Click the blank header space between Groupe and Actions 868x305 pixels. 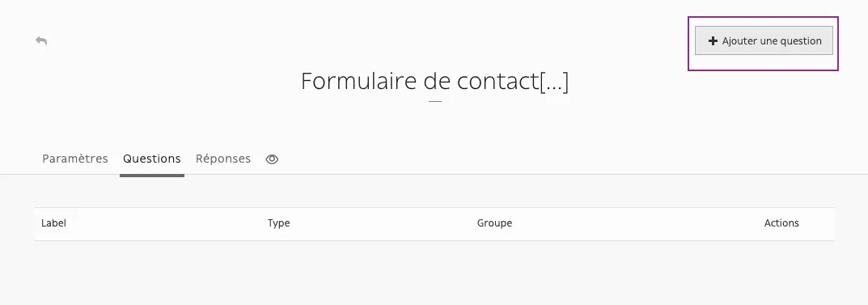638,223
